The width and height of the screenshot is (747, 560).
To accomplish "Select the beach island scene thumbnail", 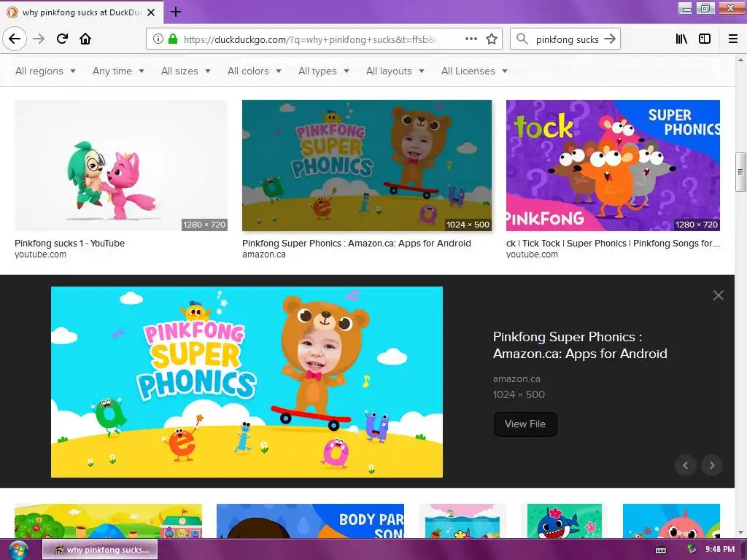I will click(462, 521).
